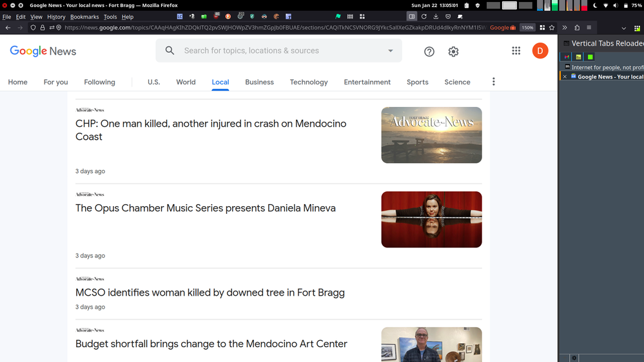
Task: Click the orange 'D' account avatar
Action: [x=540, y=51]
